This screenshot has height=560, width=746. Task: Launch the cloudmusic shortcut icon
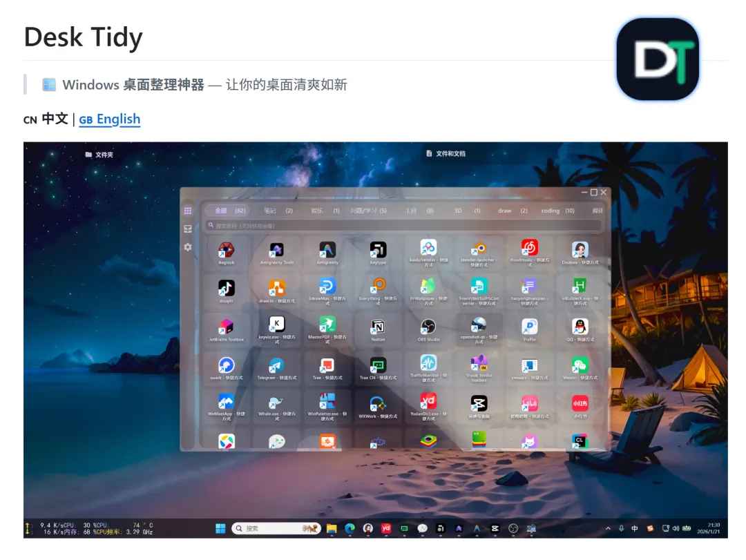pyautogui.click(x=530, y=248)
